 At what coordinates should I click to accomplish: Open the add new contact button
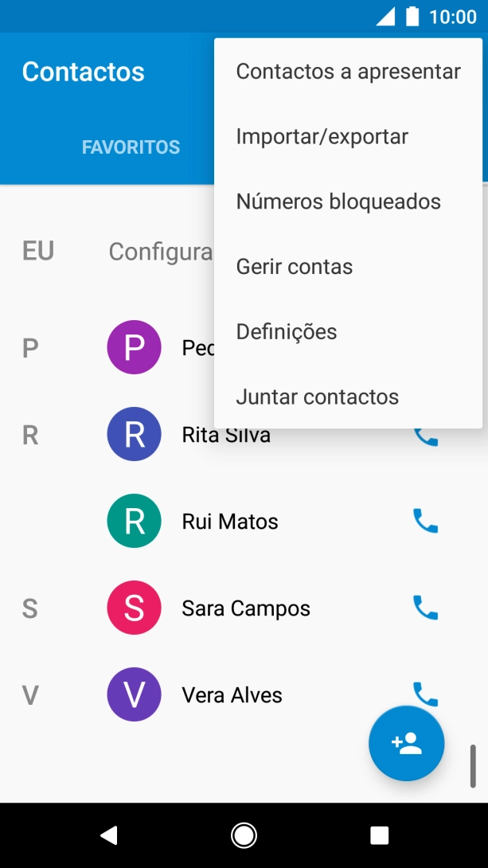click(406, 743)
